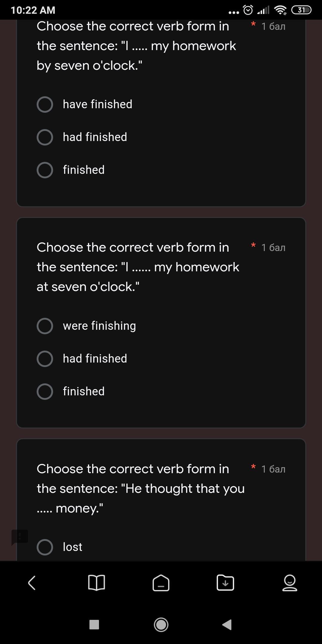Select the "were finishing" radio option
The image size is (322, 644).
45,326
